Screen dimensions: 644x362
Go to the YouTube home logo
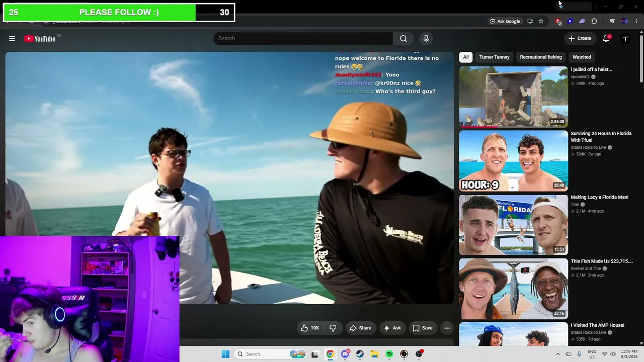point(40,39)
